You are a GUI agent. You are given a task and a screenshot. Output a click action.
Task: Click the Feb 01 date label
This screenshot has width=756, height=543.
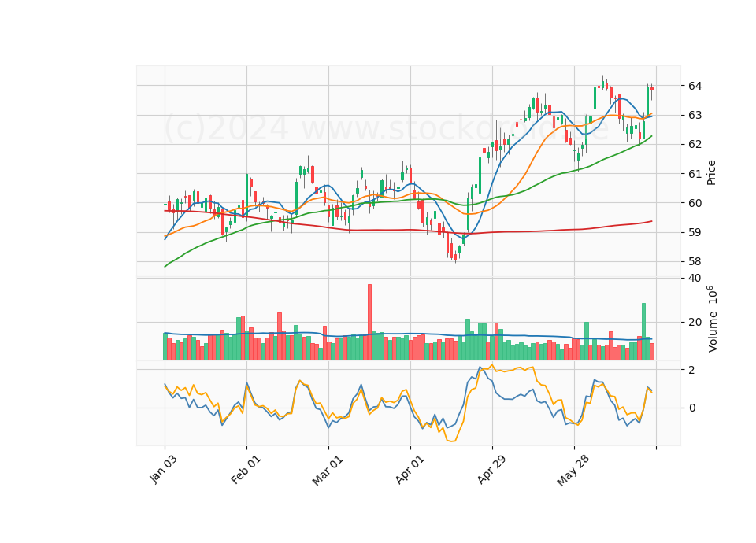(x=246, y=469)
